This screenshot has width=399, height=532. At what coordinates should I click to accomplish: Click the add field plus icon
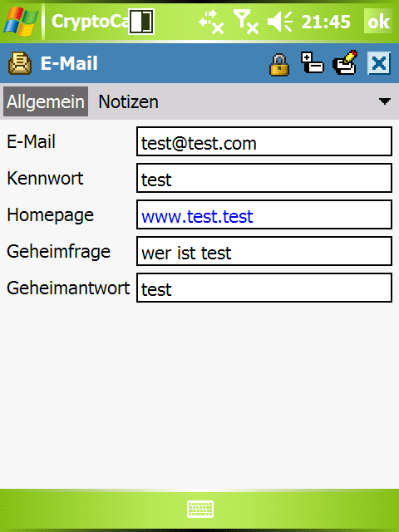(313, 63)
